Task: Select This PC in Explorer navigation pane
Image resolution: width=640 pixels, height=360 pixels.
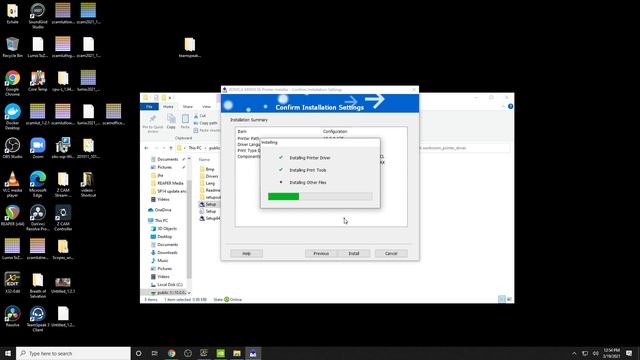Action: coord(161,220)
